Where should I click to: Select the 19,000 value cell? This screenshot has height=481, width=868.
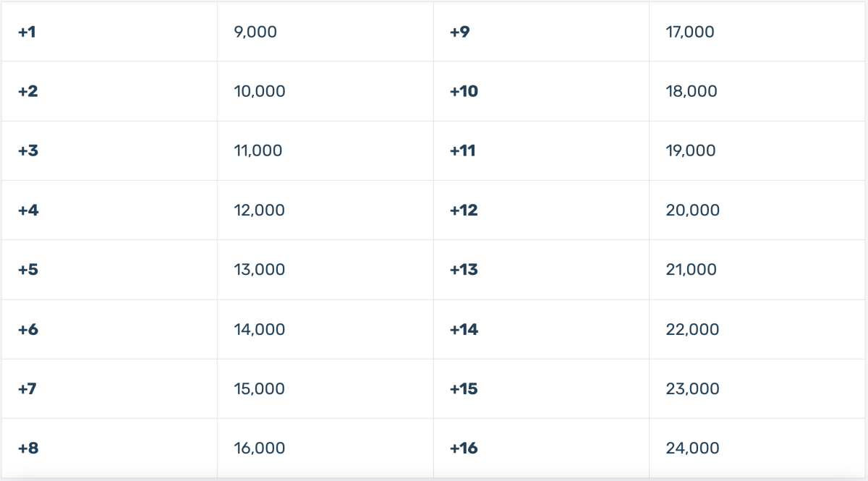(757, 150)
